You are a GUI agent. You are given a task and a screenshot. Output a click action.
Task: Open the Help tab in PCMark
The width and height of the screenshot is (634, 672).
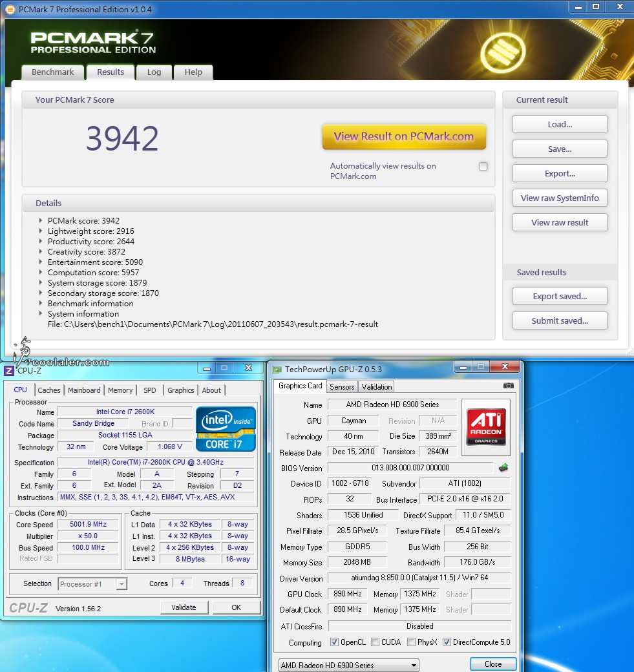pyautogui.click(x=193, y=72)
